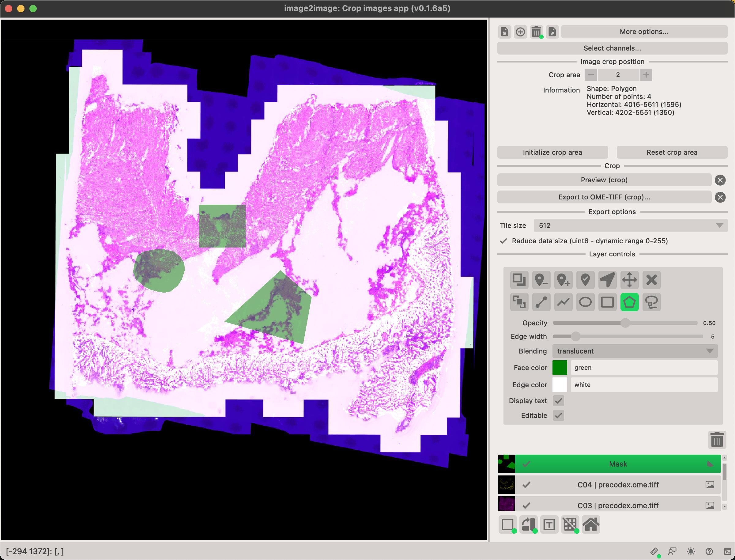The height and width of the screenshot is (560, 735).
Task: Select the Mask layer
Action: [617, 464]
